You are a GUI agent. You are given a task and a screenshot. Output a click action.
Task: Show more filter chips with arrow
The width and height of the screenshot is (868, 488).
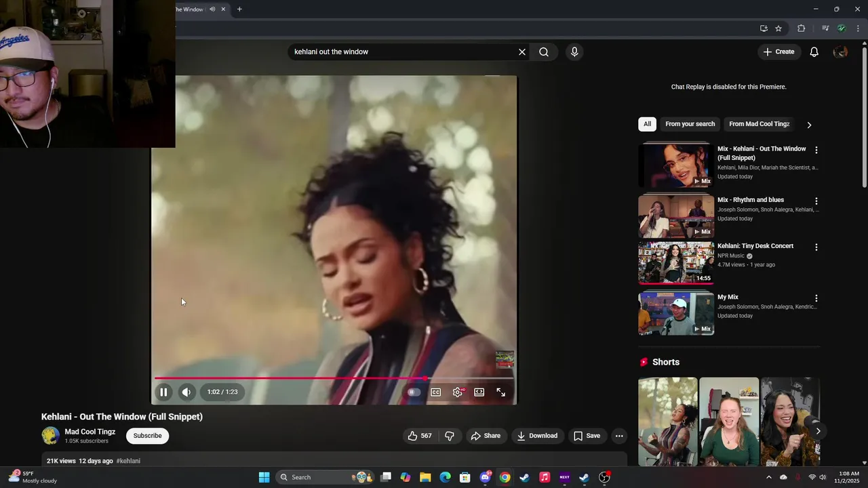click(x=809, y=125)
